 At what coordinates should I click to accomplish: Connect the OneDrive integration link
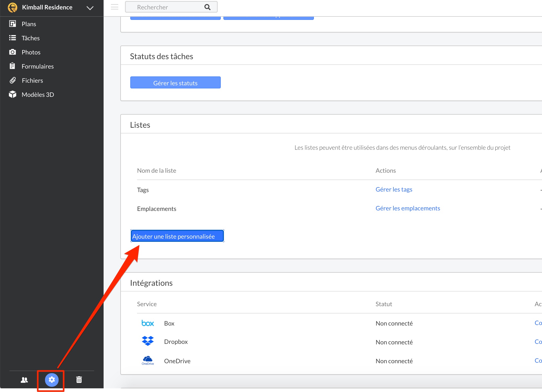538,360
